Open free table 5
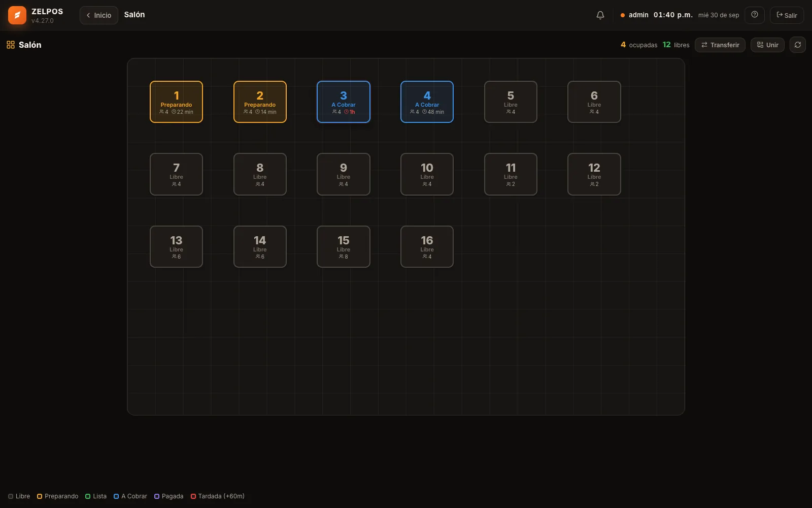 [x=511, y=102]
